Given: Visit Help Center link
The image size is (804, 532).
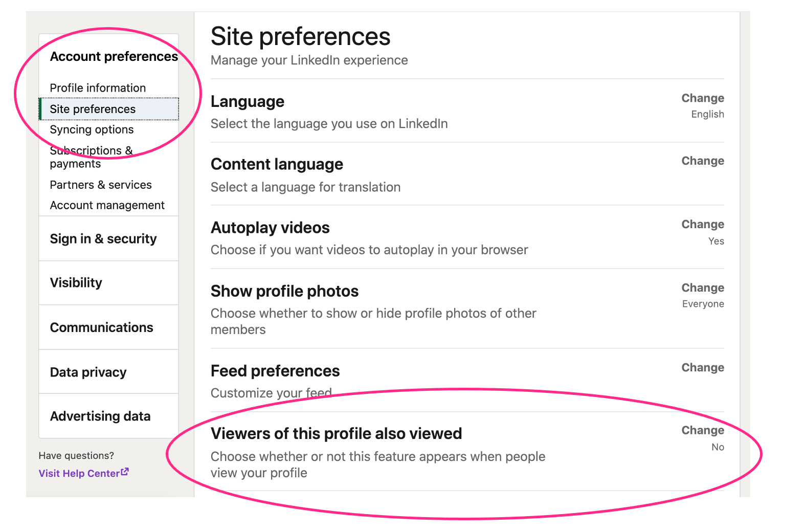Looking at the screenshot, I should (x=79, y=473).
